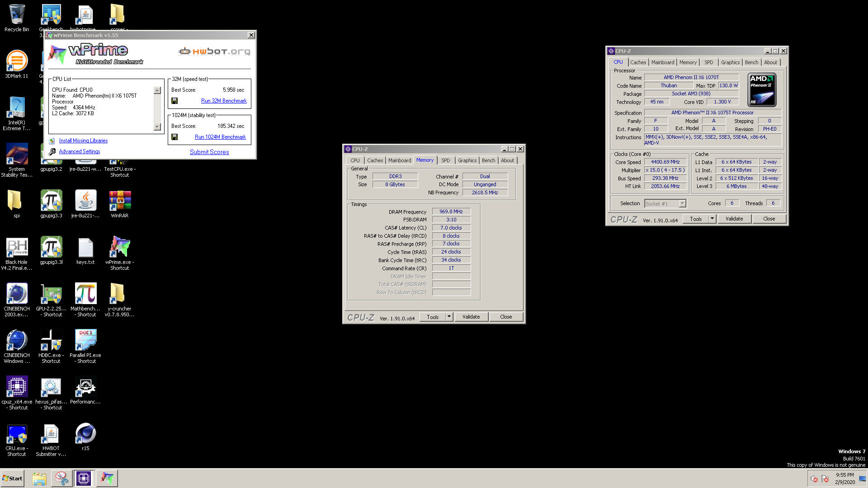This screenshot has height=488, width=868.
Task: Click the 1024M score save floppy icon
Action: pos(175,137)
